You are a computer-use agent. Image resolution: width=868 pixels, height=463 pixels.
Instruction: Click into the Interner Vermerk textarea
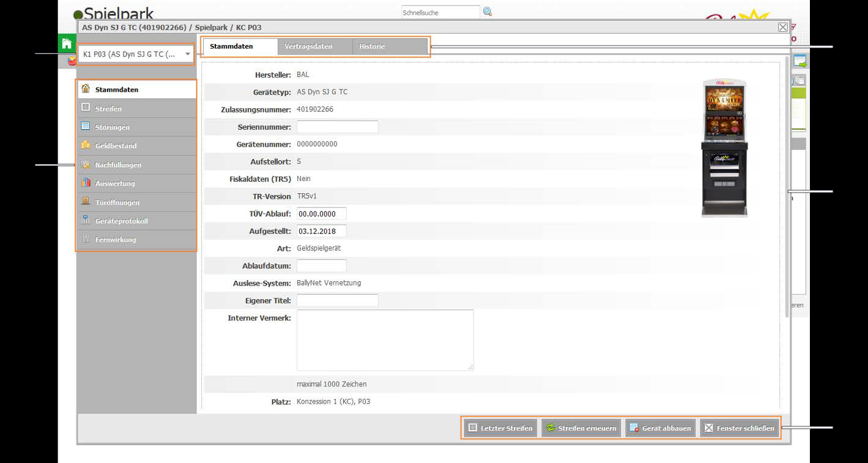click(385, 340)
